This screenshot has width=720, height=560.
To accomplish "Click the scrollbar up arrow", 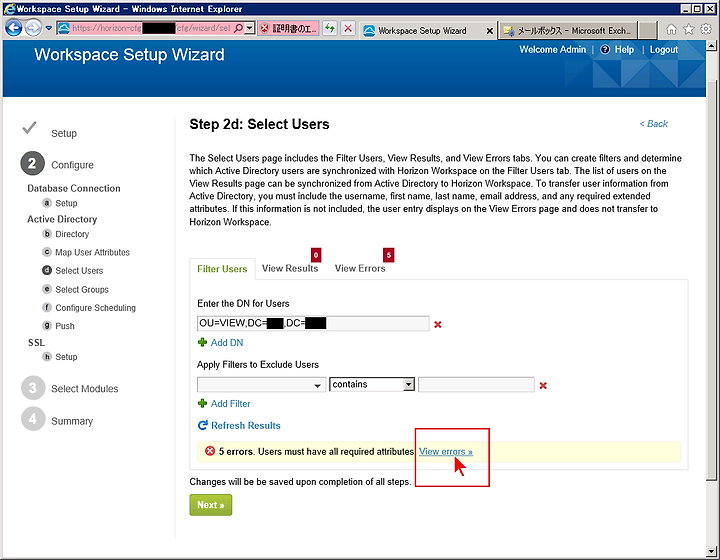I will click(x=711, y=45).
